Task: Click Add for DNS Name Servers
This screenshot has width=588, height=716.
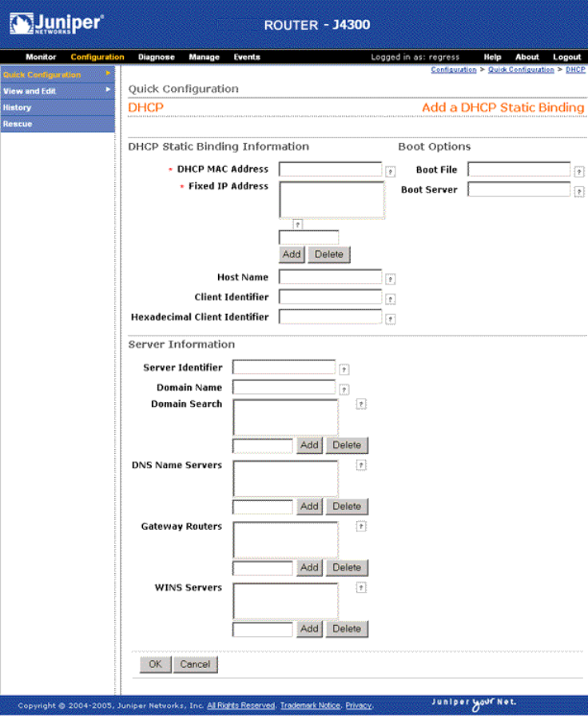Action: coord(309,507)
